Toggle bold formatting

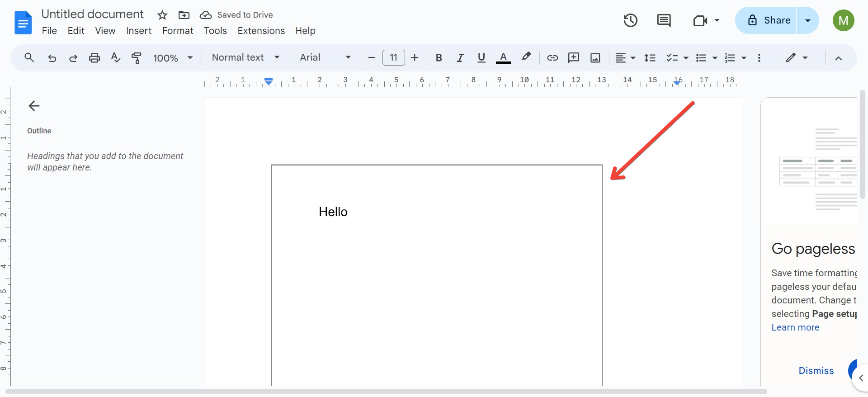coord(439,58)
